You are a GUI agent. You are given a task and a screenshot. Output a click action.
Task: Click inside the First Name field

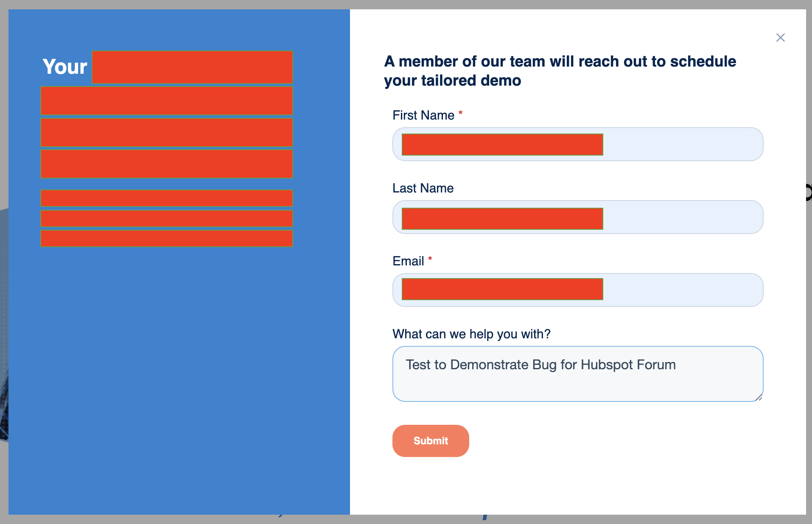[679, 144]
